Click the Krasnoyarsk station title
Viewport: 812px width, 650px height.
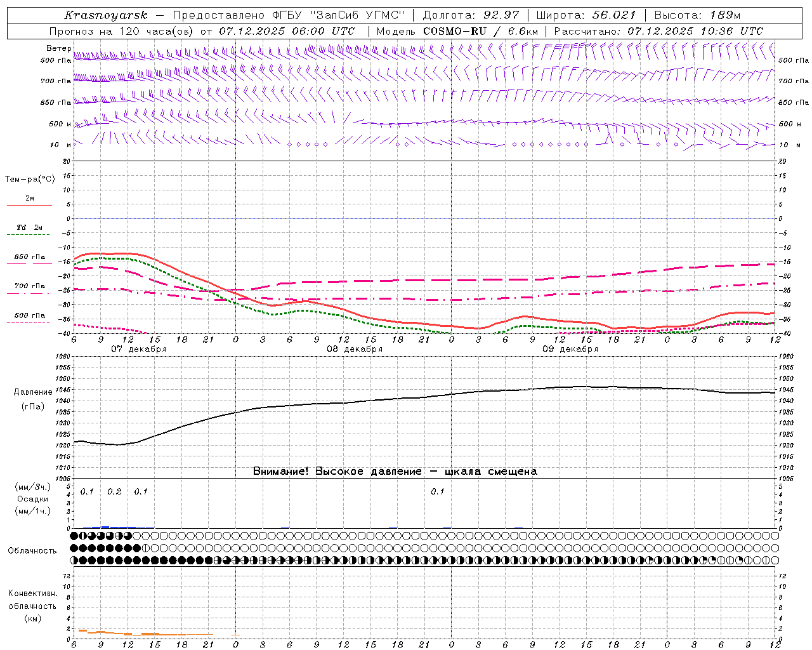(105, 15)
